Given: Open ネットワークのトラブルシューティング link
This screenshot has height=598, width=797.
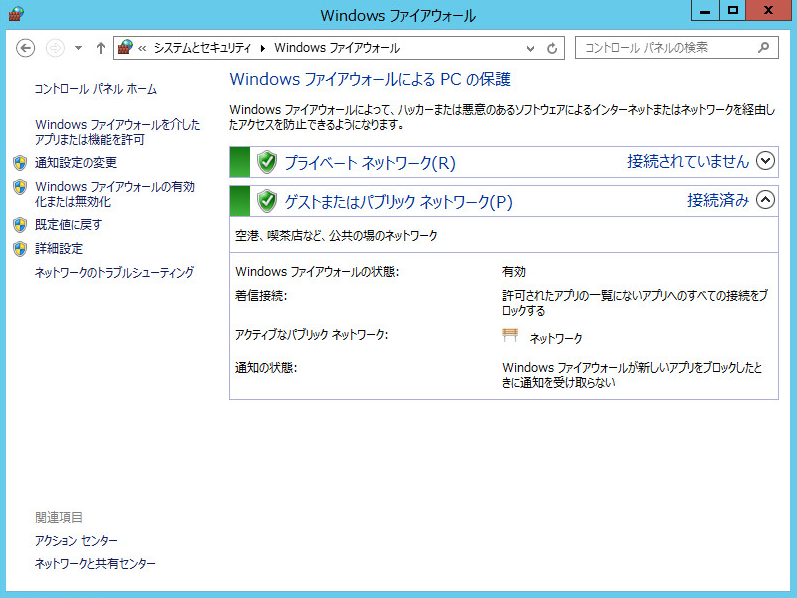Looking at the screenshot, I should [x=114, y=273].
